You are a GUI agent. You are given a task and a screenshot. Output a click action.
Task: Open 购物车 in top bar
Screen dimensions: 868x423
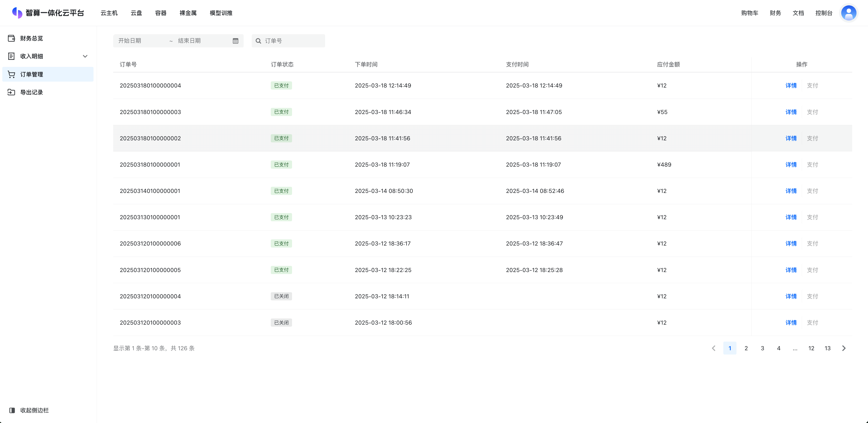coord(749,13)
